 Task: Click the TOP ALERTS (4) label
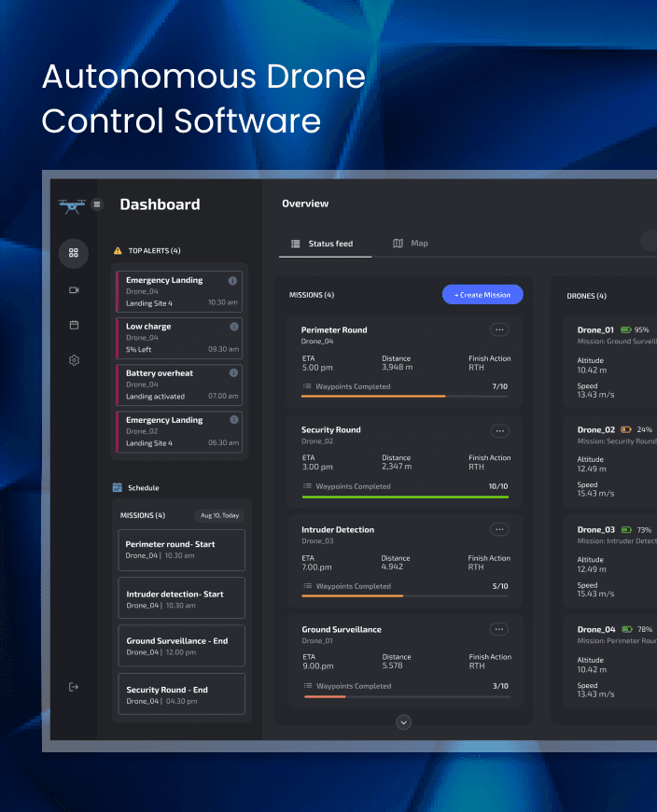(x=154, y=251)
